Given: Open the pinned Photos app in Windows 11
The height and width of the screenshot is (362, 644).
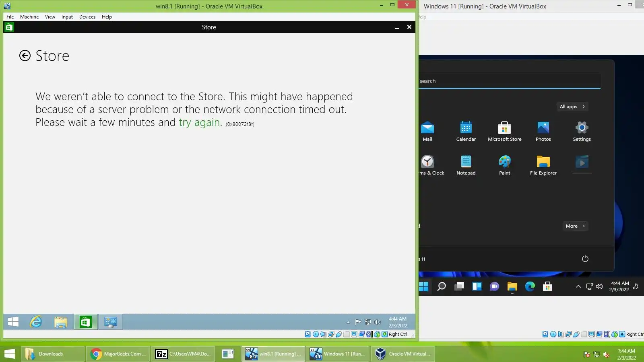Looking at the screenshot, I should [543, 132].
